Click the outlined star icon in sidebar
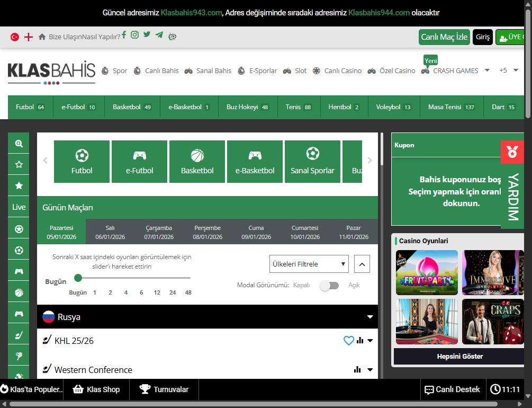Viewport: 532px width, 408px height. tap(19, 165)
